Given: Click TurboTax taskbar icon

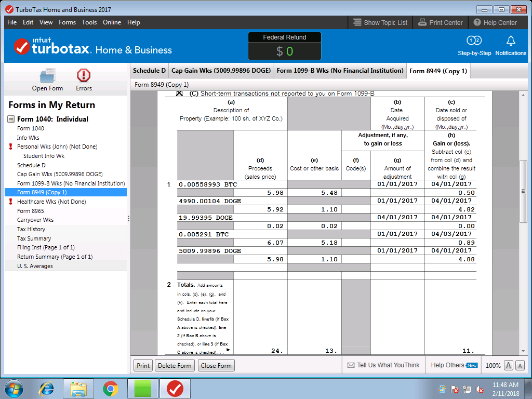Looking at the screenshot, I should tap(175, 389).
